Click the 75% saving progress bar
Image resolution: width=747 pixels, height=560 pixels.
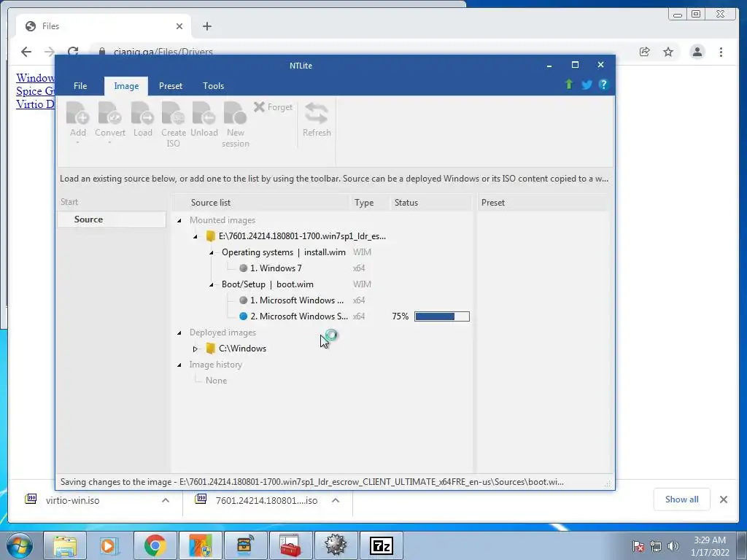point(441,316)
